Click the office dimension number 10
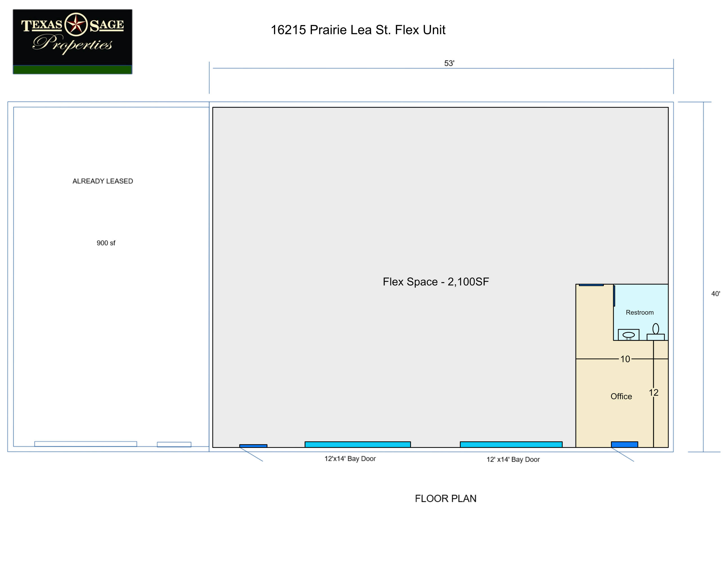Viewport: 728px width, 563px height. [x=625, y=359]
